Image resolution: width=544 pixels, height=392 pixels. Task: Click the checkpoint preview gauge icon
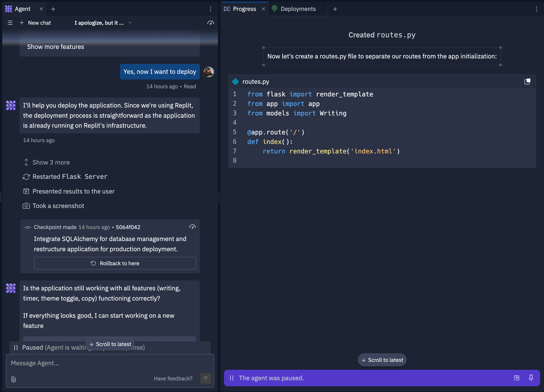192,227
